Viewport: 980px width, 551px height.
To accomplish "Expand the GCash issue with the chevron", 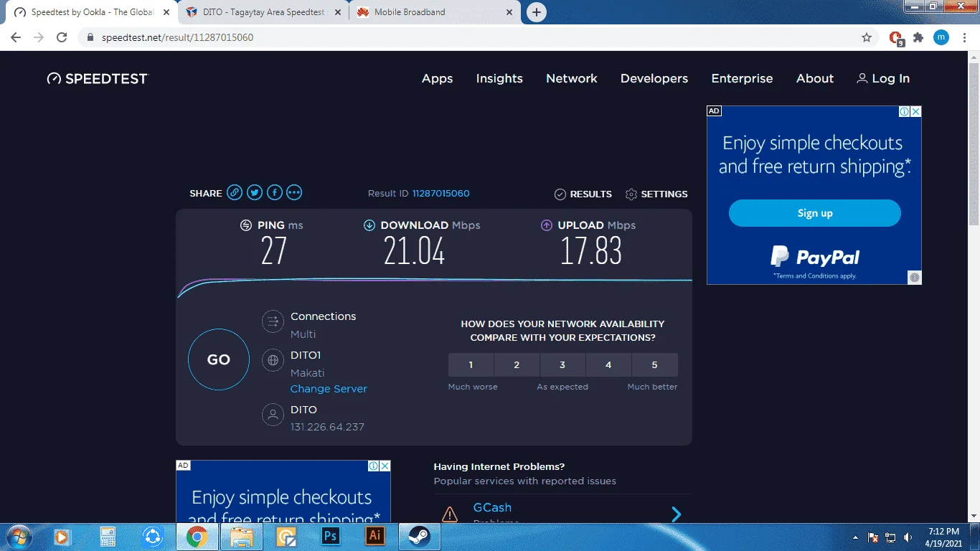I will 676,514.
